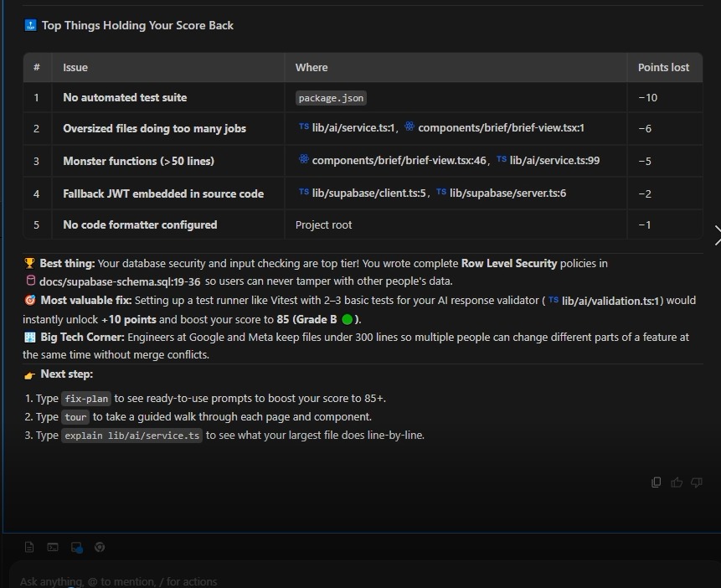Open lib/ai/service.ts:1 file link
This screenshot has width=721, height=588.
(348, 128)
